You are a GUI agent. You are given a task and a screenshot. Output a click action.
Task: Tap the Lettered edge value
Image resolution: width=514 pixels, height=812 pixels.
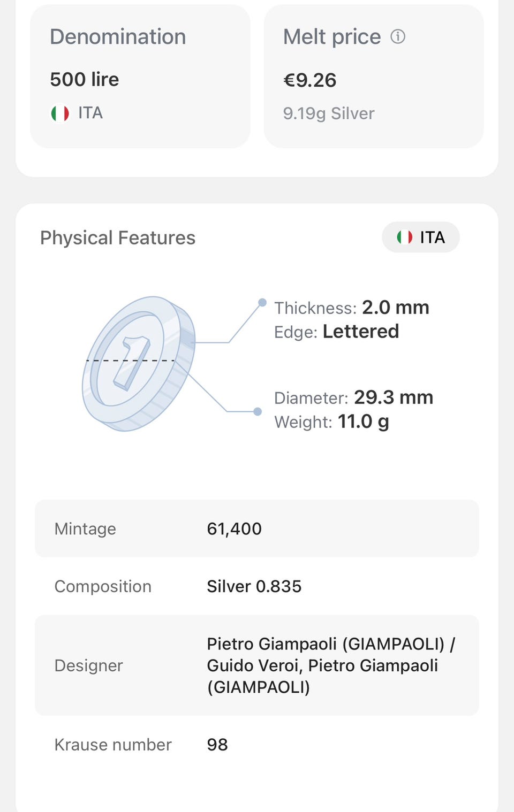pos(361,332)
